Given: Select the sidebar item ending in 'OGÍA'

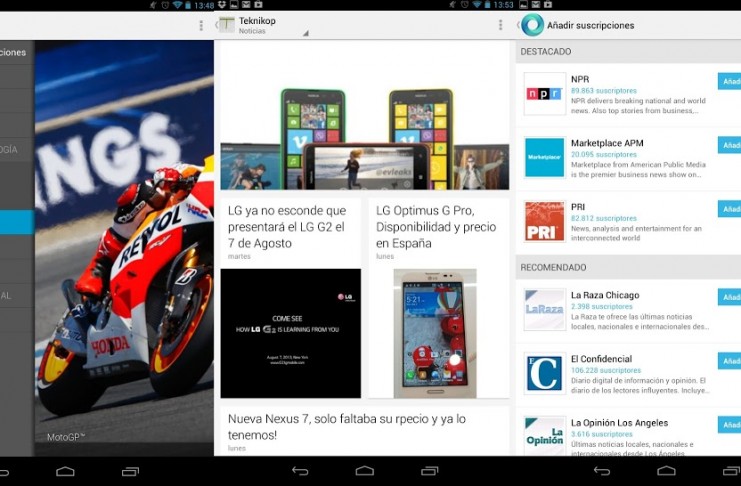Looking at the screenshot, I should coord(17,149).
